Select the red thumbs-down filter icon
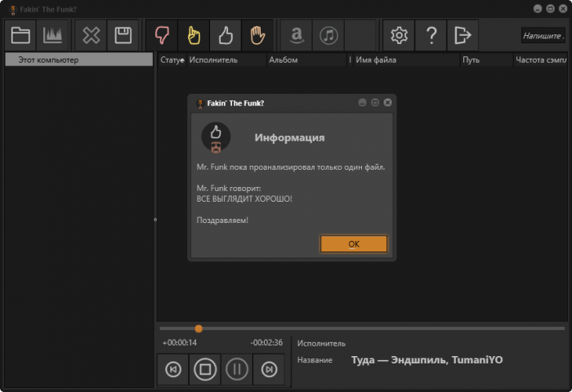The height and width of the screenshot is (392, 572). pyautogui.click(x=162, y=35)
